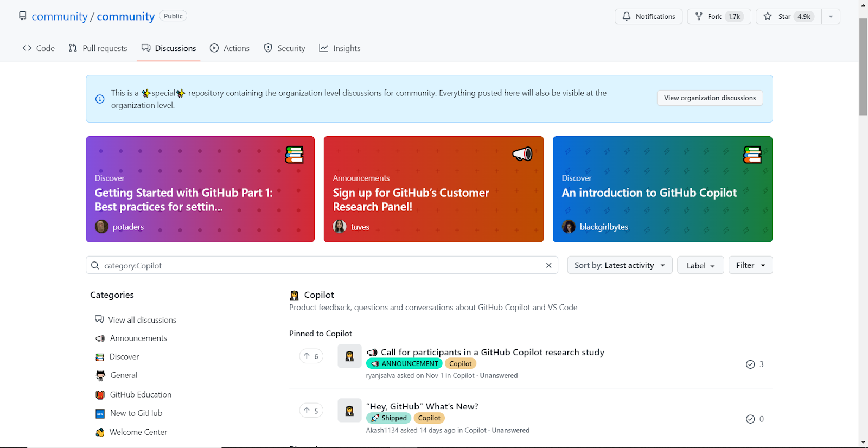Image resolution: width=868 pixels, height=448 pixels.
Task: Select the GitHub Education category link
Action: (141, 395)
